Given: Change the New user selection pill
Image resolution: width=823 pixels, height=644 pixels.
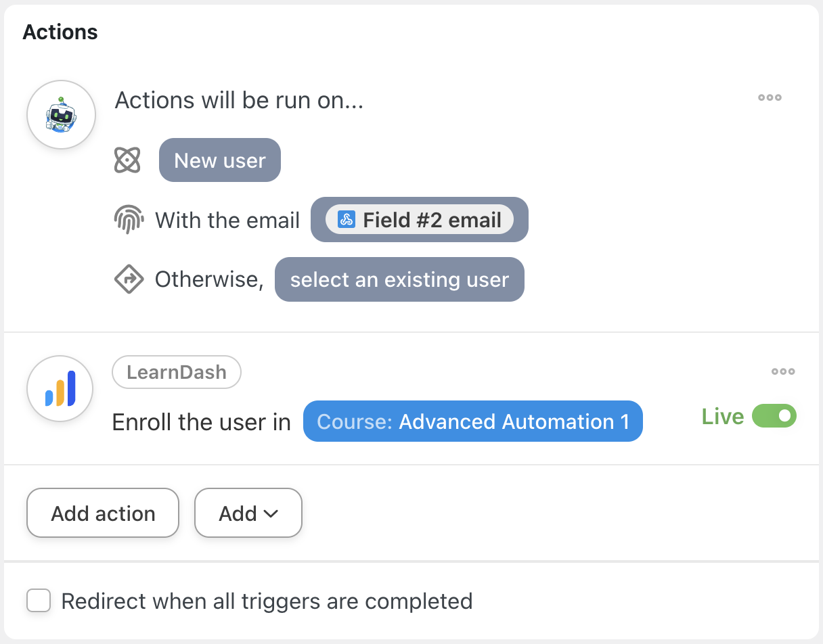Looking at the screenshot, I should click(220, 160).
